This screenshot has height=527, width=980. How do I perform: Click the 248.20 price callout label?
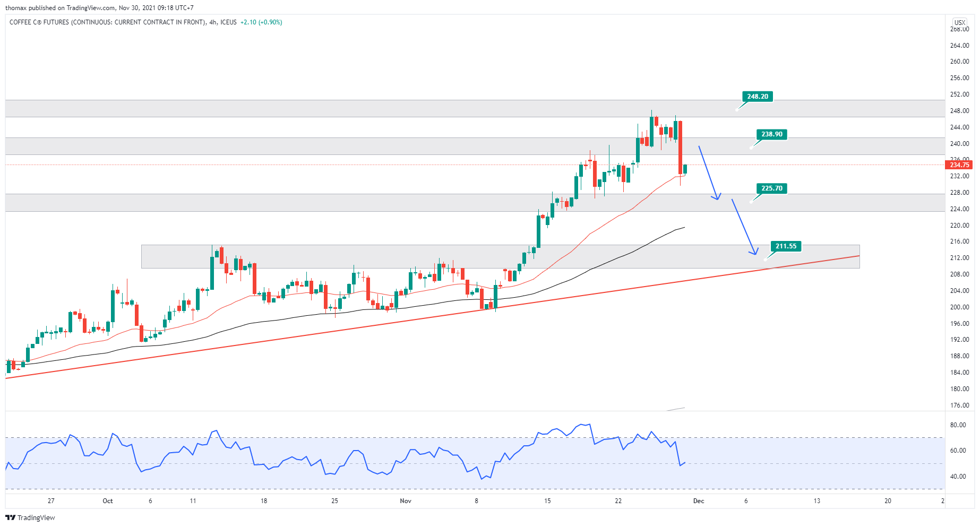pos(757,97)
